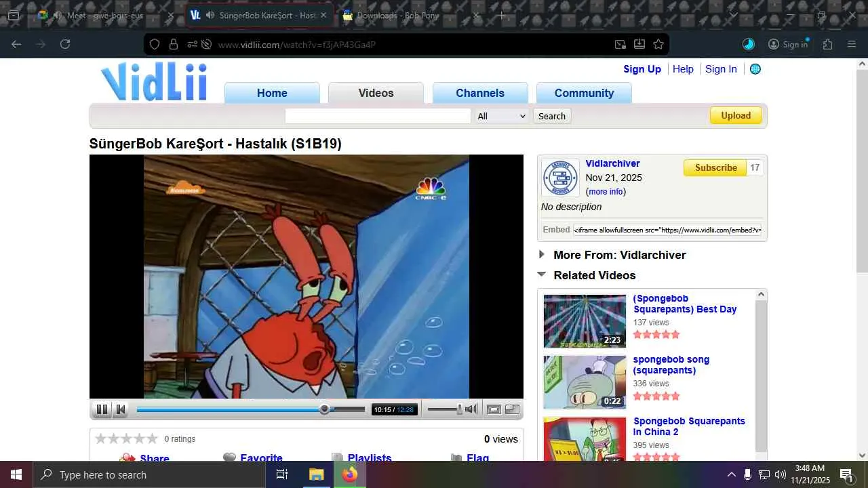
Task: Open the list-all-tabs dropdown arrow
Action: click(733, 15)
